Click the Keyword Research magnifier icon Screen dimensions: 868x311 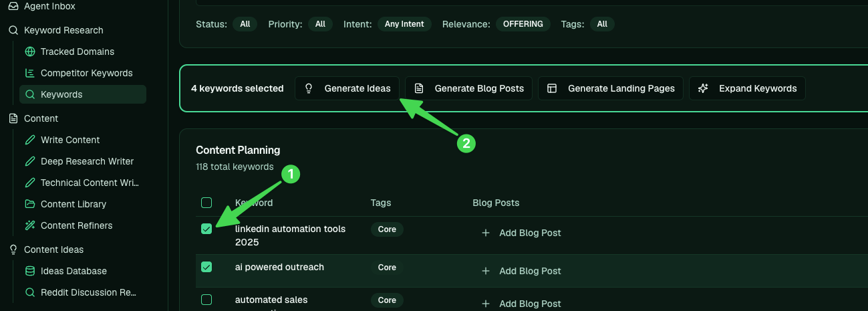tap(13, 30)
